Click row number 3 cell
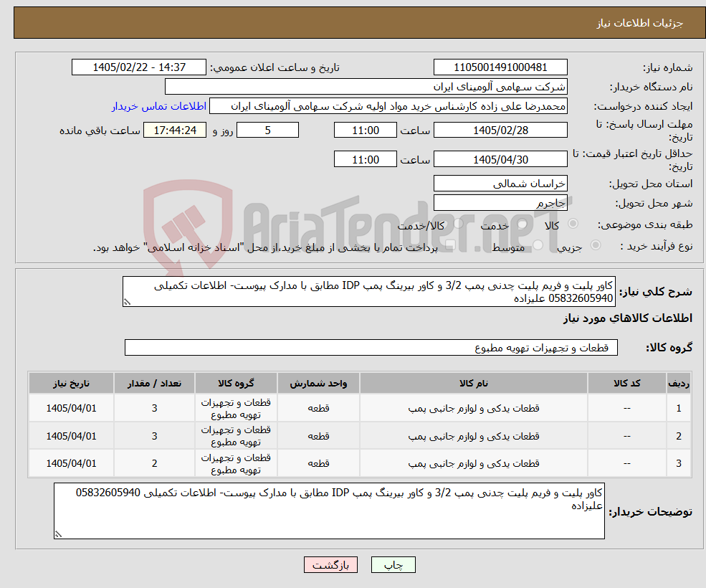This screenshot has height=588, width=706. click(x=679, y=463)
